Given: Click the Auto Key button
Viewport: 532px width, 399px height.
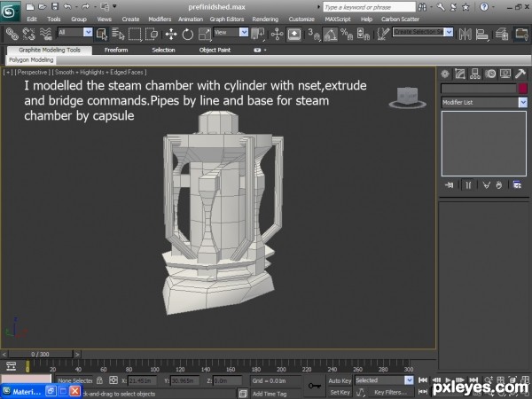Looking at the screenshot, I should (340, 380).
